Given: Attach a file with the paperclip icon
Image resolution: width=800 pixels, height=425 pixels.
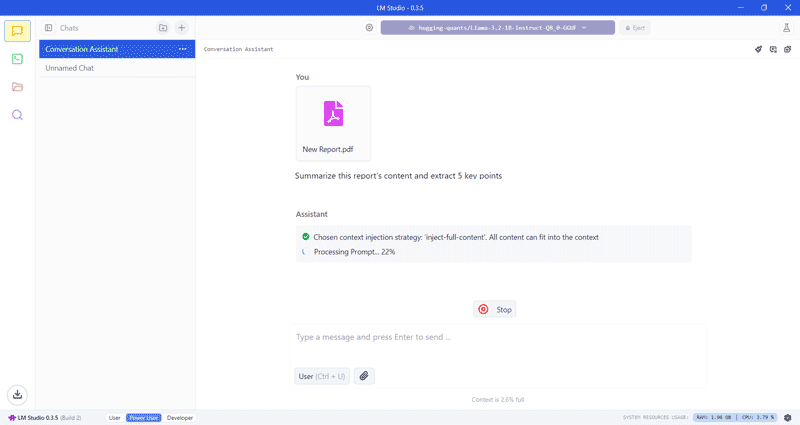Looking at the screenshot, I should click(364, 376).
